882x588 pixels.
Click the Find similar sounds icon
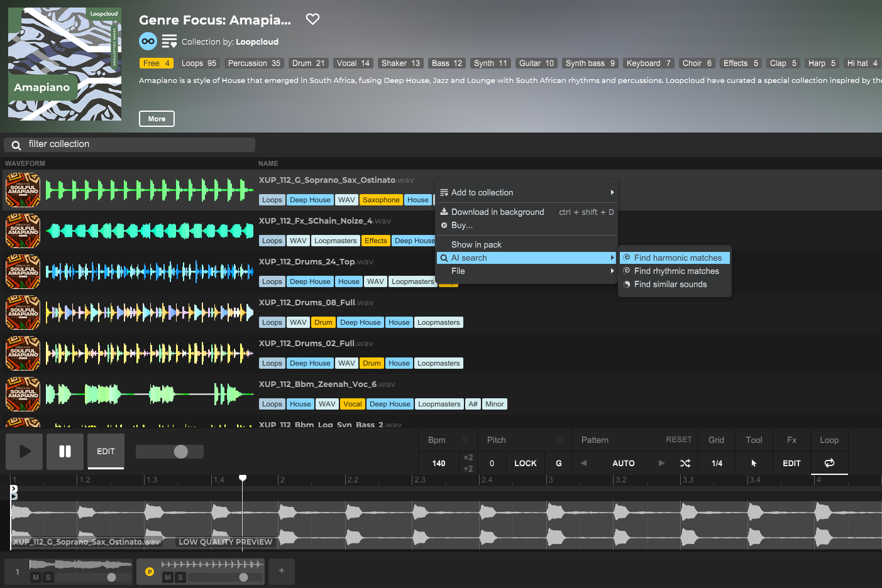(x=627, y=284)
